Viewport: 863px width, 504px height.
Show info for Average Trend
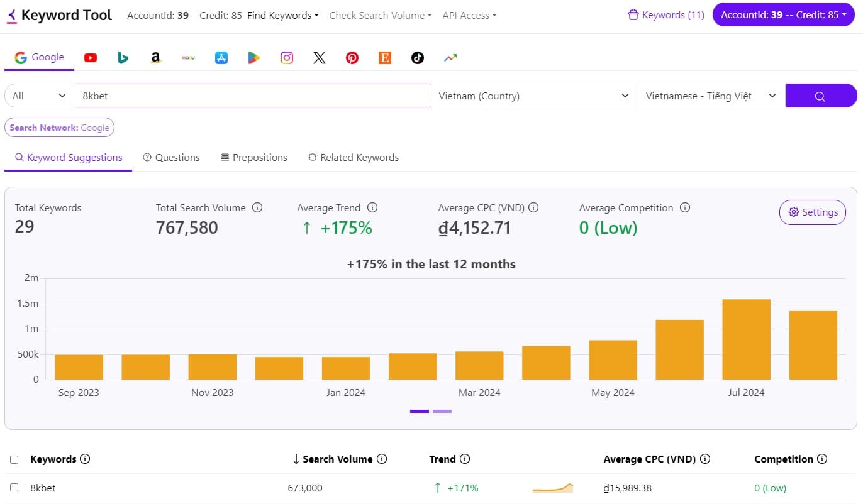pyautogui.click(x=372, y=207)
